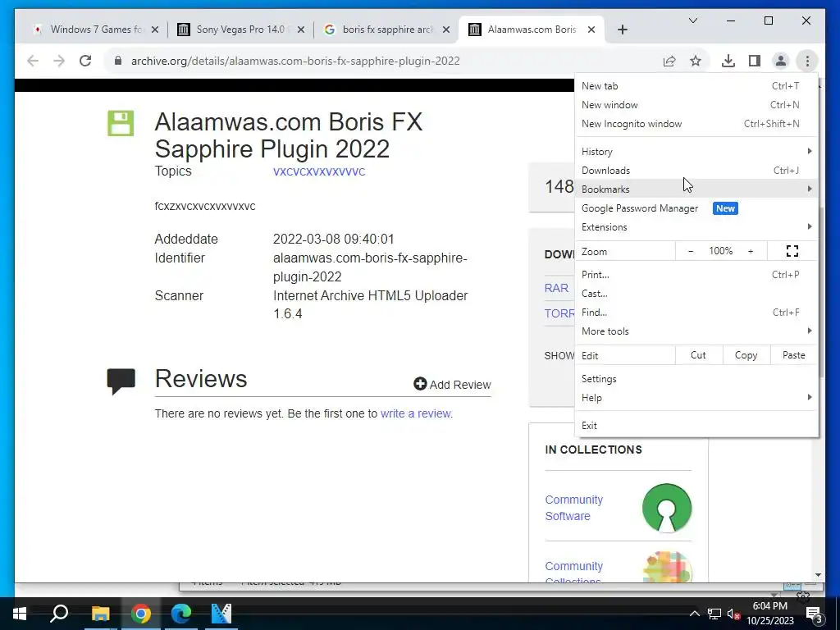
Task: Open the tab search chevron
Action: (x=692, y=21)
